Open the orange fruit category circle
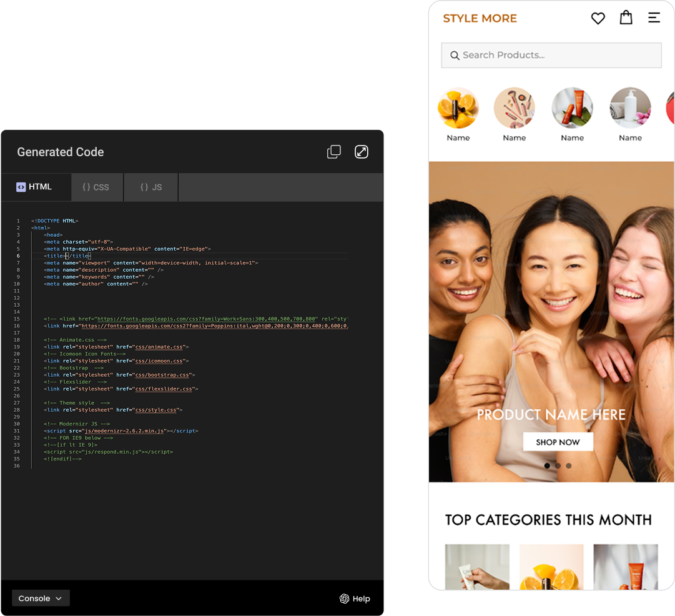 coord(458,108)
